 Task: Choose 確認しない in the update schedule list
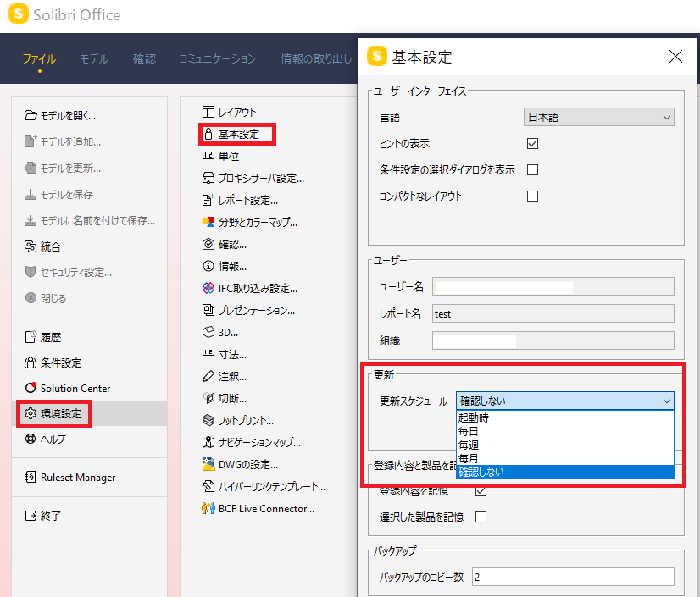click(x=564, y=472)
